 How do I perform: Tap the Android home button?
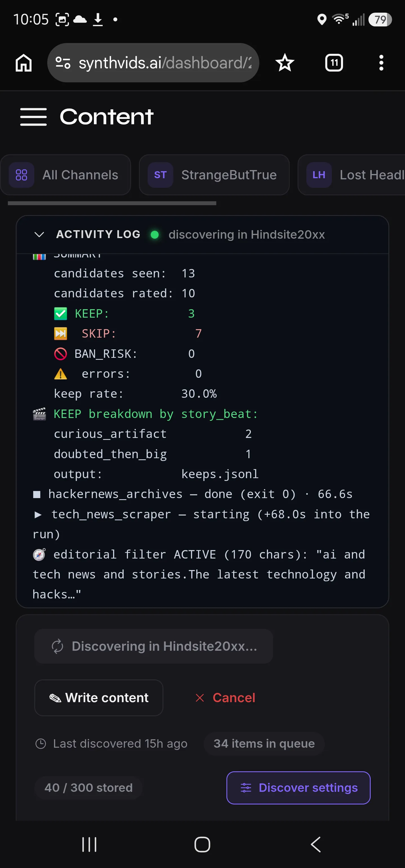pos(202,844)
